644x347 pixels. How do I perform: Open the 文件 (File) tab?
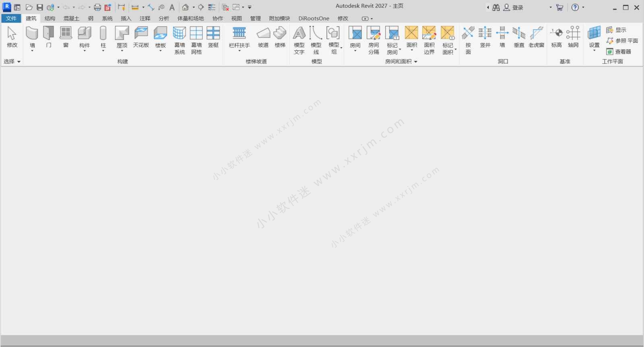[x=11, y=18]
